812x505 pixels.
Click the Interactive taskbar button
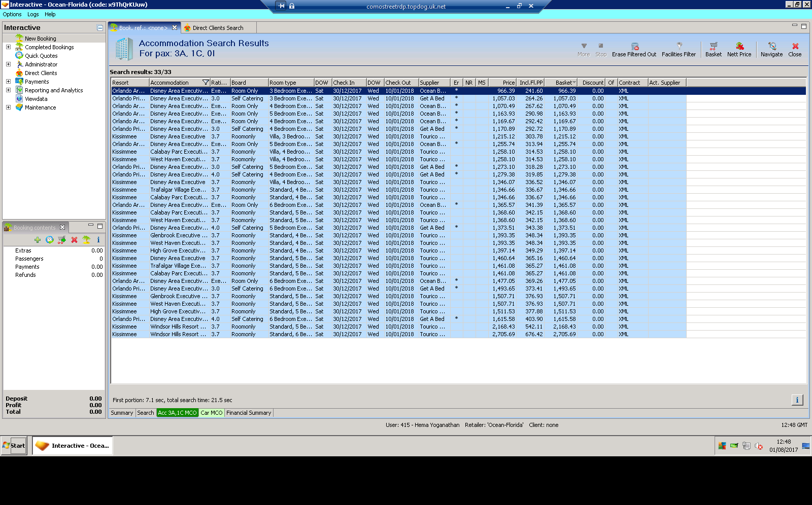[x=73, y=446]
